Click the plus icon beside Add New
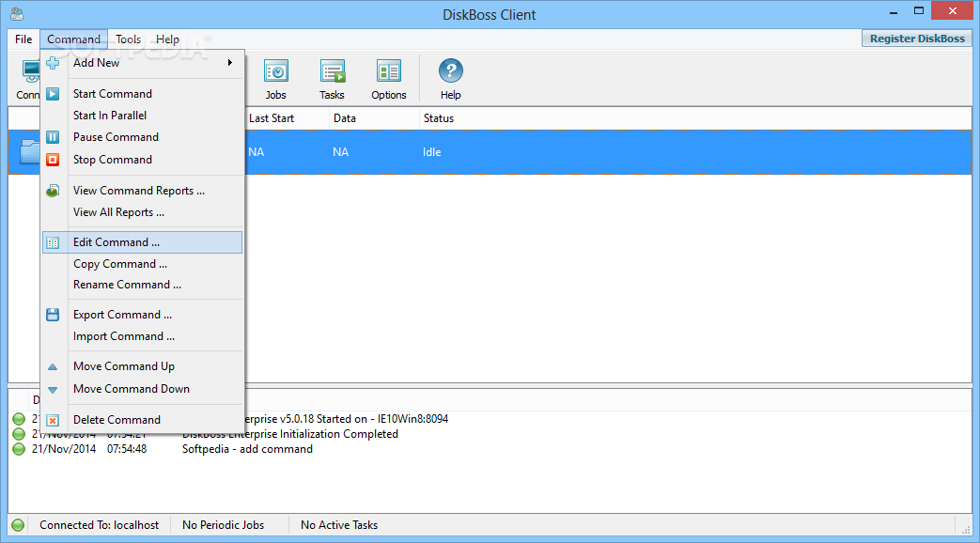The image size is (980, 543). [54, 63]
